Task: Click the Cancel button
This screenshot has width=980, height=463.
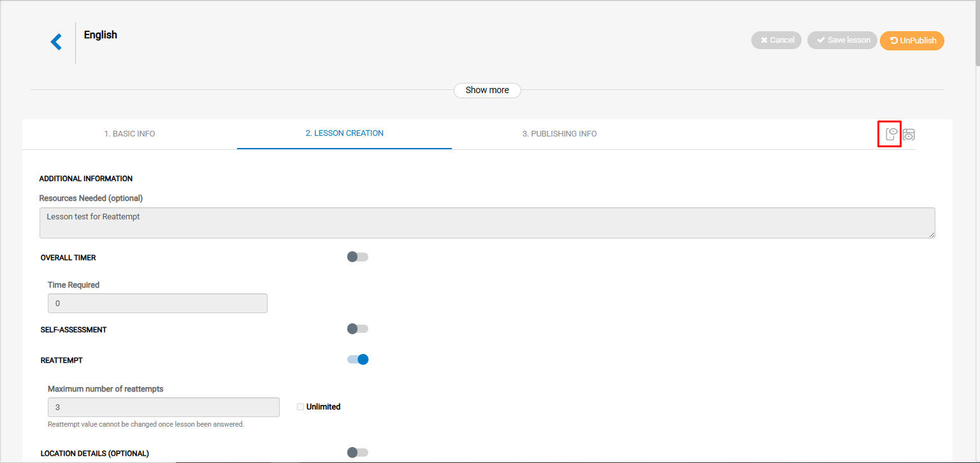Action: [x=776, y=40]
